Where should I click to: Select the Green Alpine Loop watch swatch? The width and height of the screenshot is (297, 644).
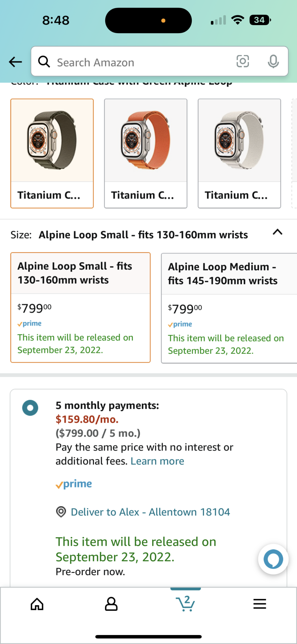point(52,153)
